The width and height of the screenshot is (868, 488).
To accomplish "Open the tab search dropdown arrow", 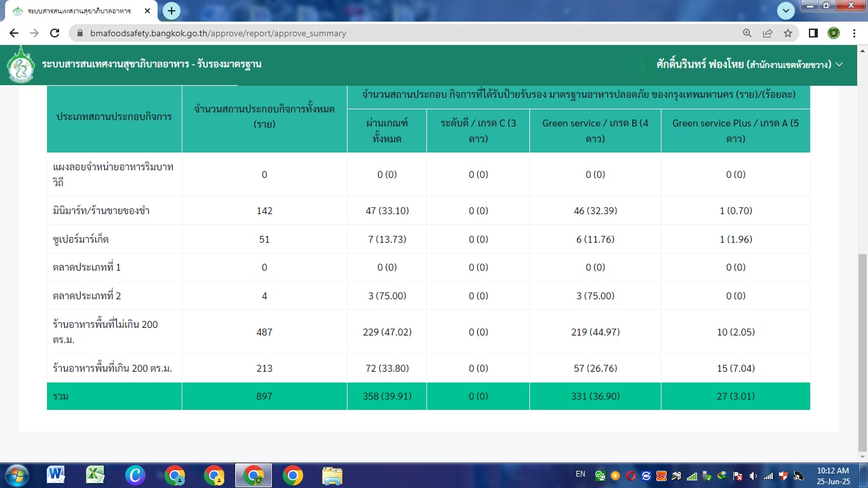I will [x=786, y=11].
